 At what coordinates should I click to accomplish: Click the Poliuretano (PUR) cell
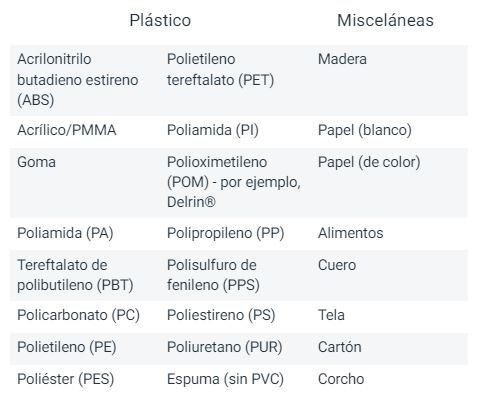click(x=224, y=347)
